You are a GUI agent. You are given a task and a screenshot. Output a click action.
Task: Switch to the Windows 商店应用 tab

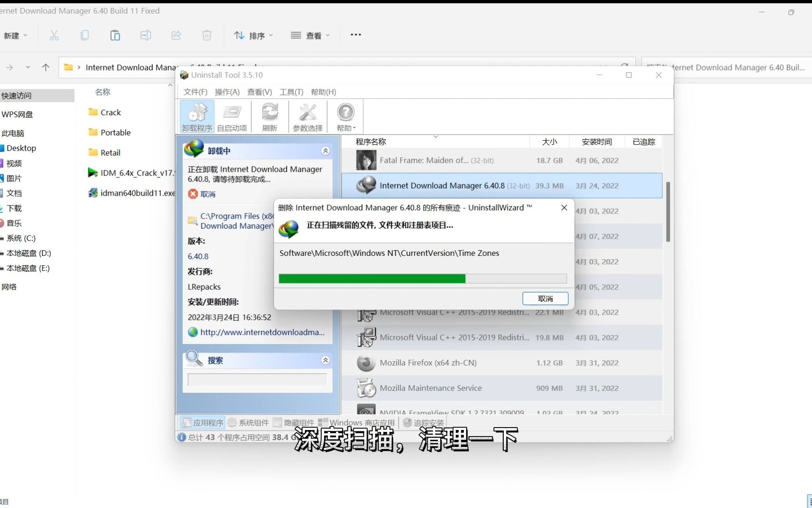[357, 422]
